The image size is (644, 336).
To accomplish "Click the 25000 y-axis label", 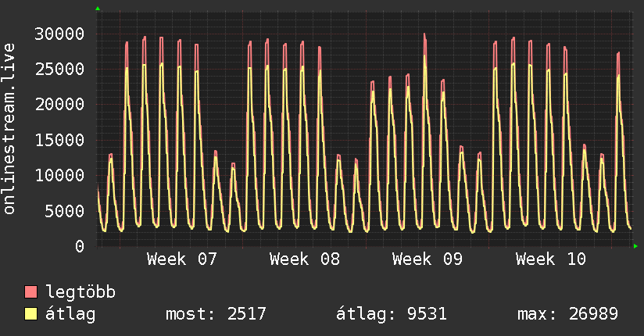I will [x=59, y=69].
